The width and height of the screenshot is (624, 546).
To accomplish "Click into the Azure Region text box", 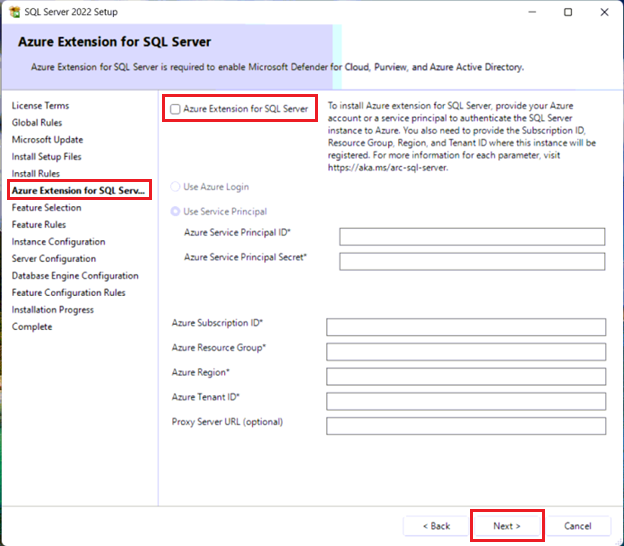I will 466,376.
